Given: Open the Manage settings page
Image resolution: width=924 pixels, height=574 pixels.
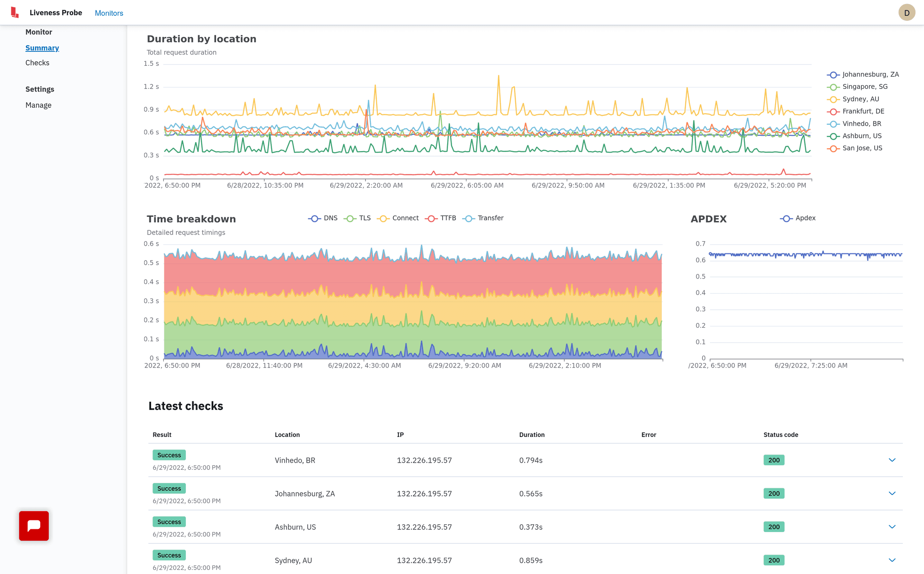Looking at the screenshot, I should (x=38, y=104).
